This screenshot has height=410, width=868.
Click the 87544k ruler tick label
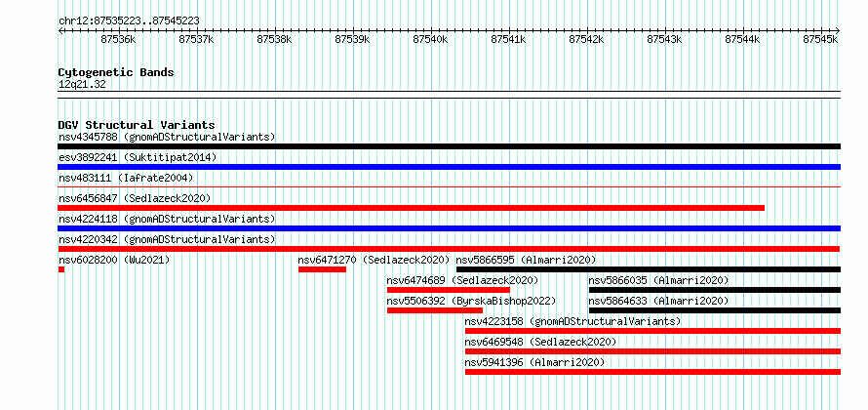(x=742, y=39)
